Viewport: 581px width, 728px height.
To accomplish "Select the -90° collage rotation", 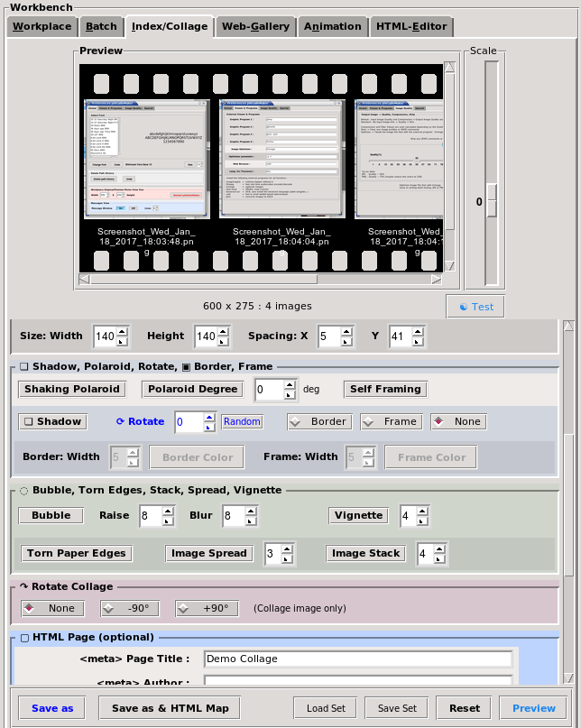I will coord(130,608).
